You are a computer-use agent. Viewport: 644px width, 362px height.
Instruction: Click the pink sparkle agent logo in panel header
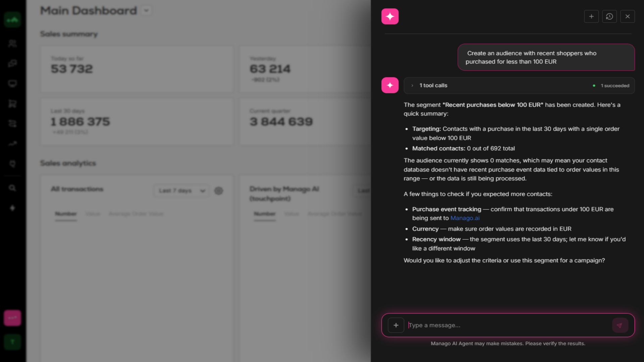(390, 16)
